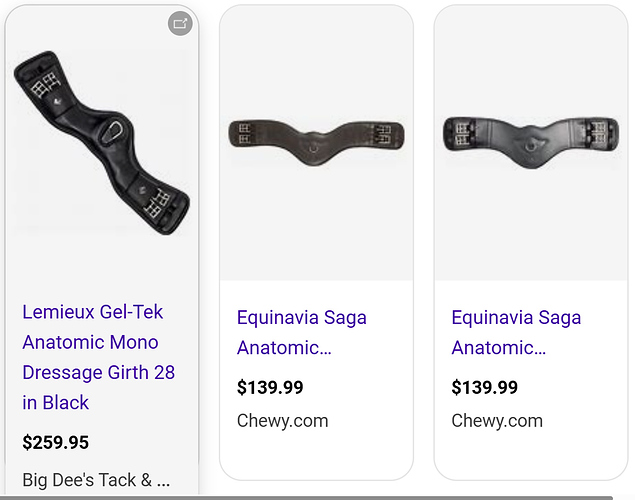Click Chewy.com seller on the middle card

pos(283,421)
